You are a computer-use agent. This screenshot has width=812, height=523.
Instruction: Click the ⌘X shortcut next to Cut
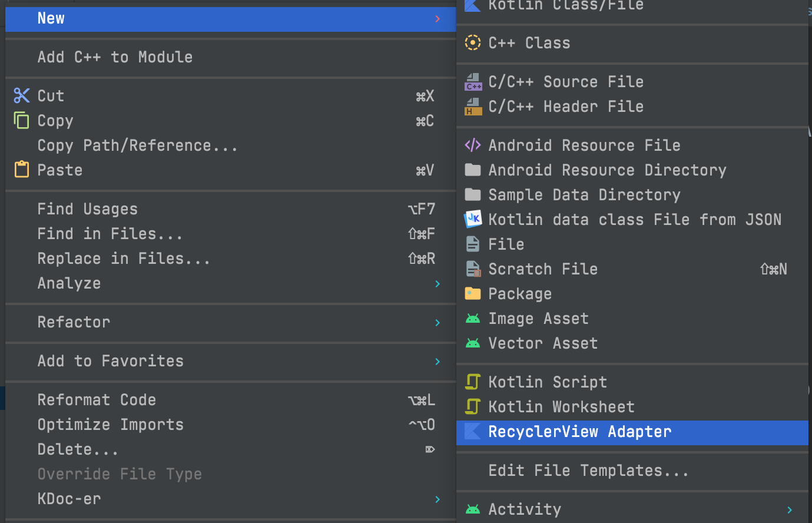point(425,96)
